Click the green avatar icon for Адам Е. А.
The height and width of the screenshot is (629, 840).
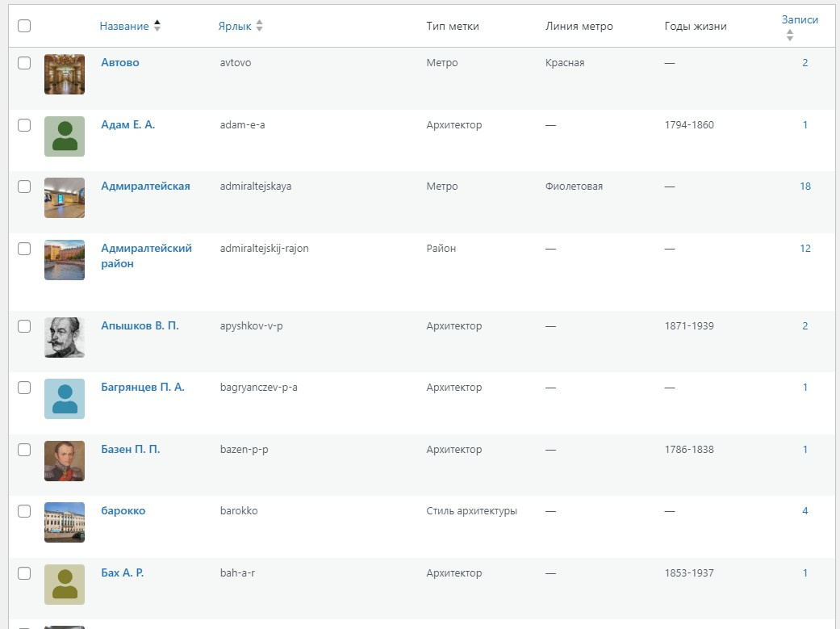coord(65,136)
